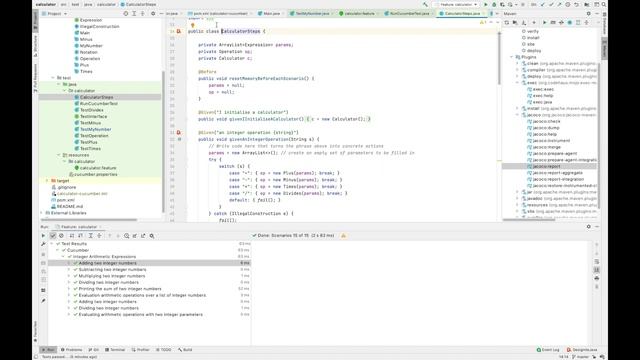Collapse the Cucumber test node
The width and height of the screenshot is (640, 360).
58,250
